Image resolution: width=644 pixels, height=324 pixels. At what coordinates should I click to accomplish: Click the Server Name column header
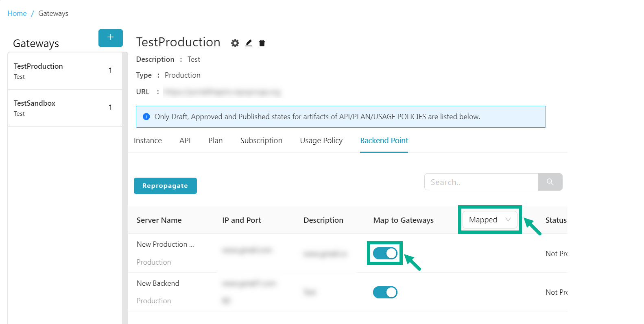[159, 220]
